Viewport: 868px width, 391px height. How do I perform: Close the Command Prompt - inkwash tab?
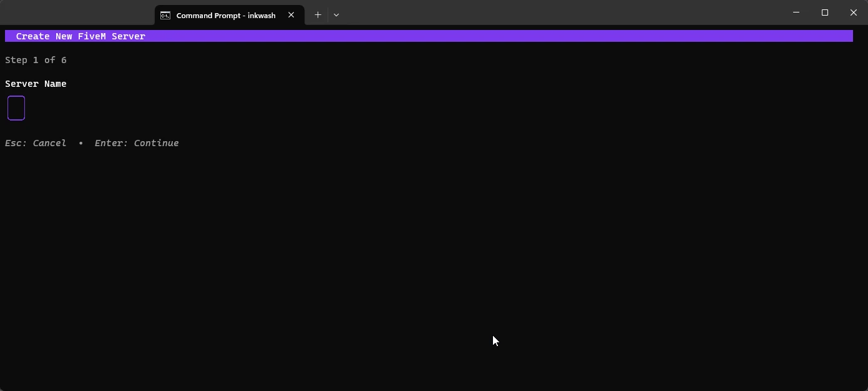(291, 15)
